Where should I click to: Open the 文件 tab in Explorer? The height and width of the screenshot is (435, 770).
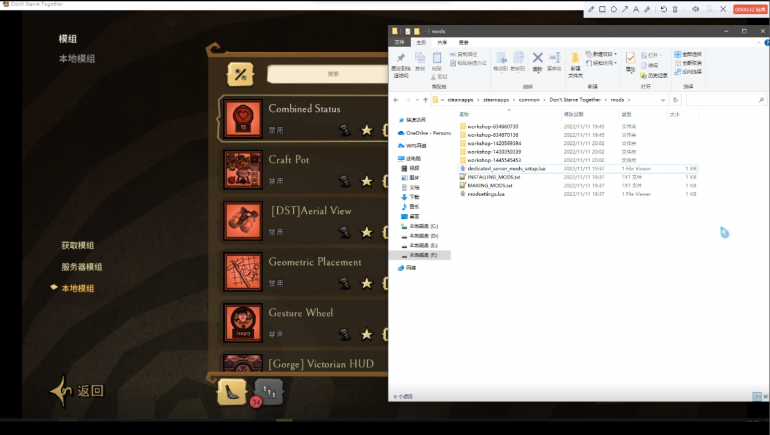(399, 43)
